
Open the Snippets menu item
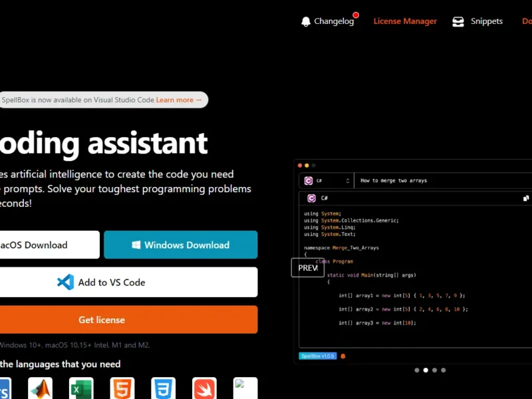click(486, 21)
